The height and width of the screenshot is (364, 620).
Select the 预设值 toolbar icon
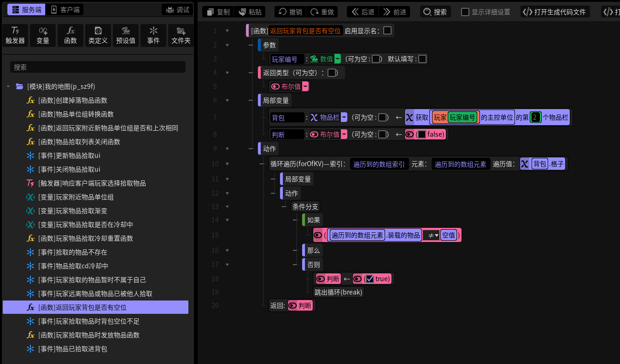pos(126,35)
